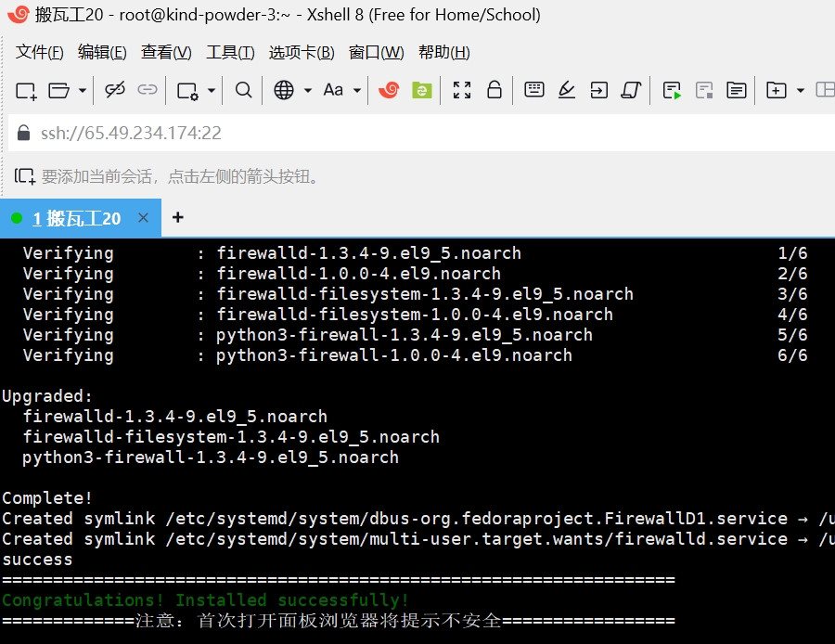Click the run script icon
This screenshot has width=835, height=644.
673,90
